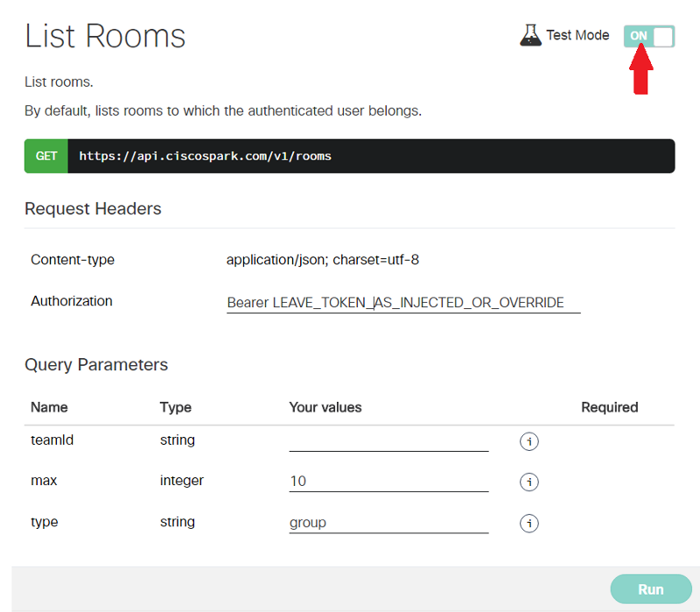Click the Required column header
700x612 pixels.
pyautogui.click(x=609, y=407)
